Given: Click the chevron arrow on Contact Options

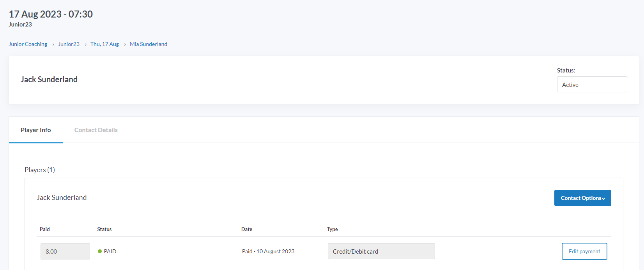Looking at the screenshot, I should click(603, 199).
